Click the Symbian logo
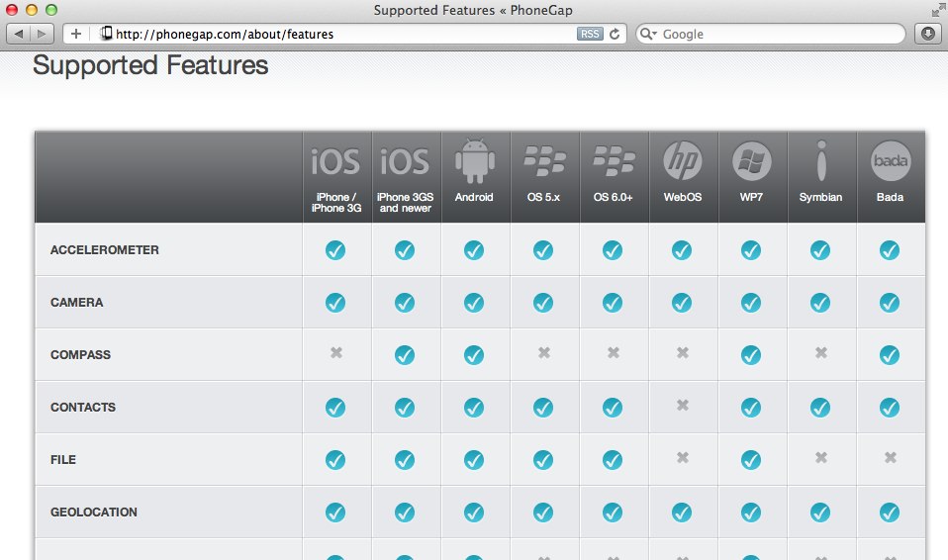This screenshot has height=560, width=948. click(x=821, y=161)
